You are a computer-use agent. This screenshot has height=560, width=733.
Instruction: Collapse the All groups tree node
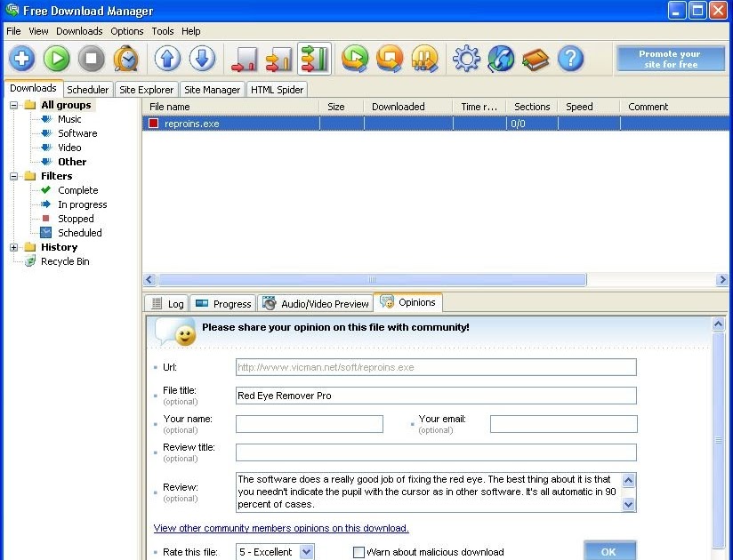click(14, 105)
